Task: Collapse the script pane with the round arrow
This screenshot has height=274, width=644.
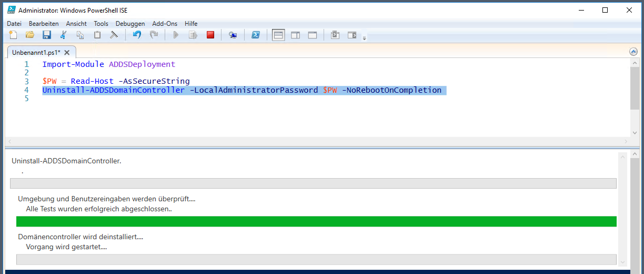Action: point(633,52)
